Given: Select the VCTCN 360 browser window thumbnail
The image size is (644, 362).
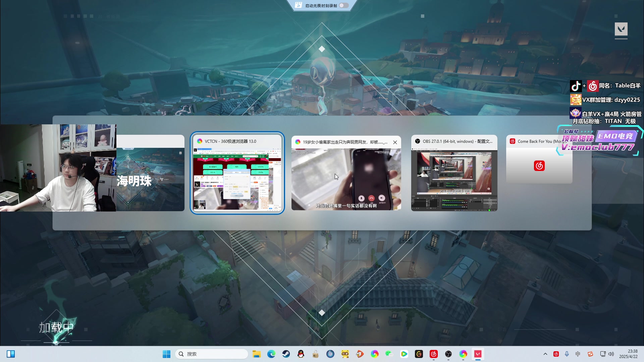Looking at the screenshot, I should click(237, 173).
